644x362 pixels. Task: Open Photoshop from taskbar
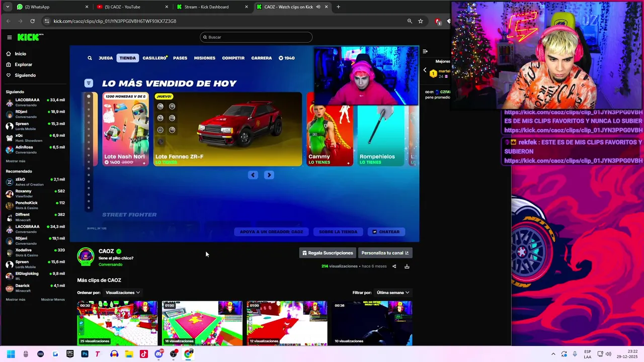click(85, 354)
